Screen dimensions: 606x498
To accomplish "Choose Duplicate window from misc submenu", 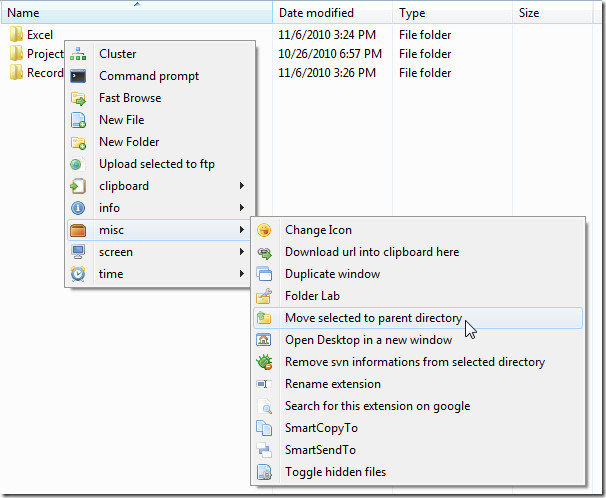I will (332, 274).
